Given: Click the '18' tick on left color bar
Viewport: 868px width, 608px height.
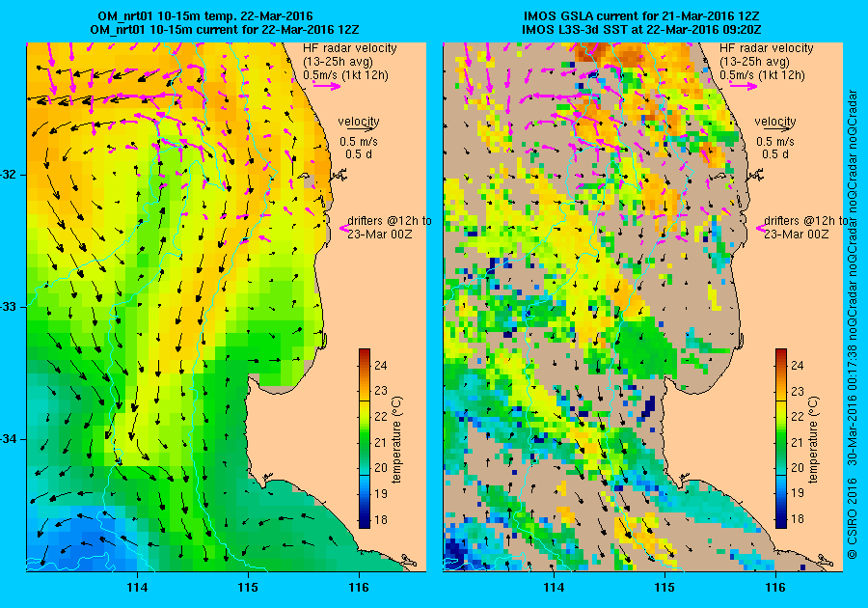Looking at the screenshot, I should pos(381,519).
